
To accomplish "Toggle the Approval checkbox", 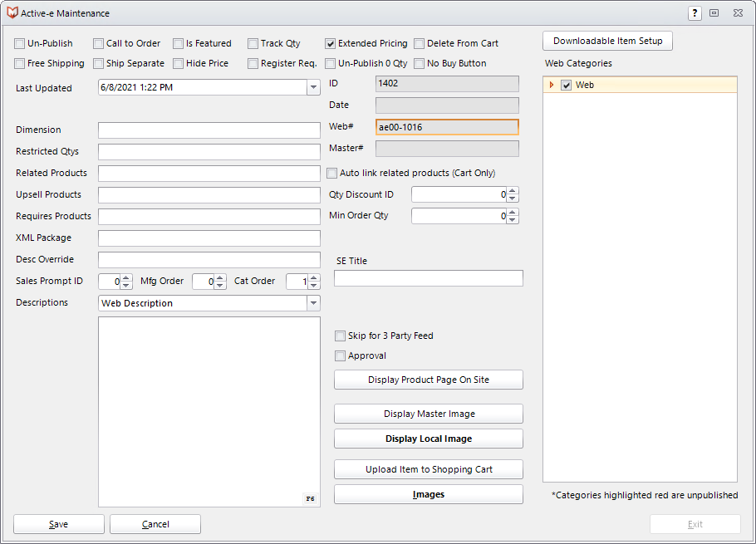I will [340, 356].
